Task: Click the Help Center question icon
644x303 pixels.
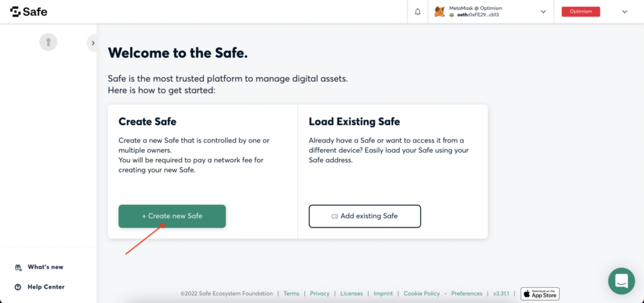Action: pyautogui.click(x=18, y=287)
